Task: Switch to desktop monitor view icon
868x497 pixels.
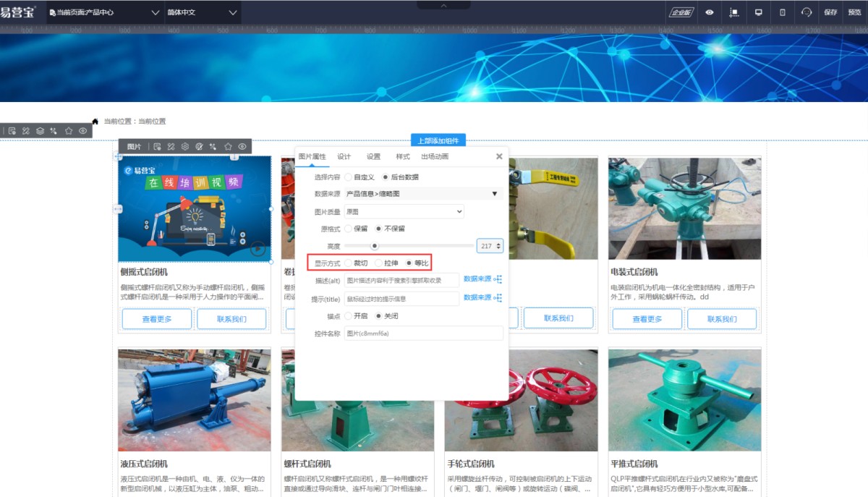Action: coord(759,12)
